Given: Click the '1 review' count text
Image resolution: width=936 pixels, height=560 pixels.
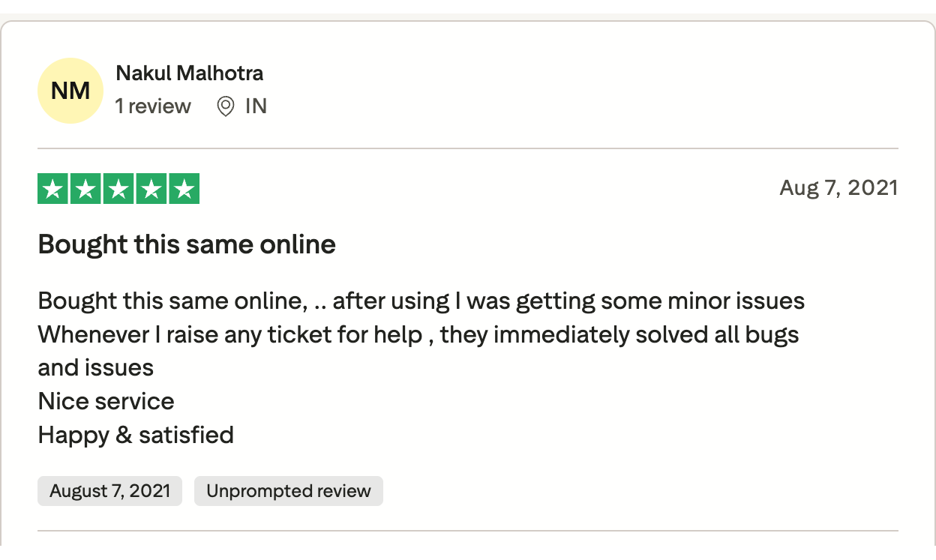Looking at the screenshot, I should tap(153, 106).
